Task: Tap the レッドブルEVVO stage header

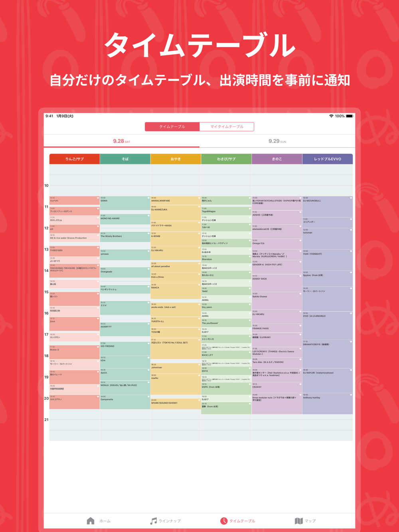Action: coord(328,159)
